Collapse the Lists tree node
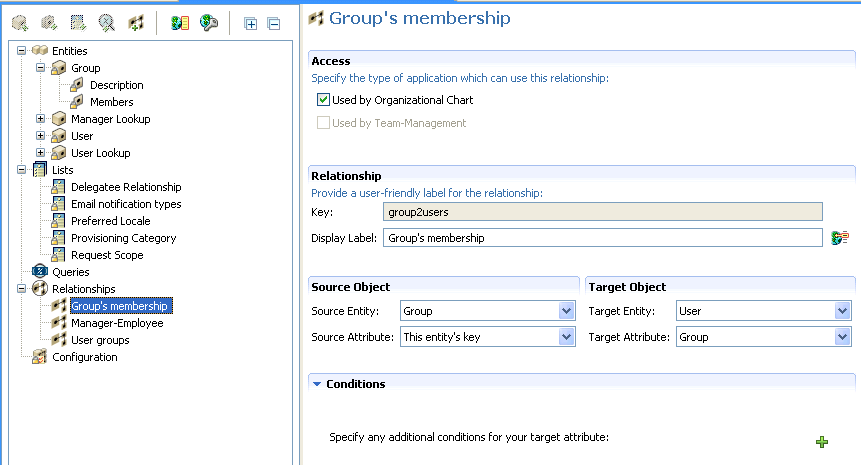This screenshot has width=861, height=465. coord(22,170)
